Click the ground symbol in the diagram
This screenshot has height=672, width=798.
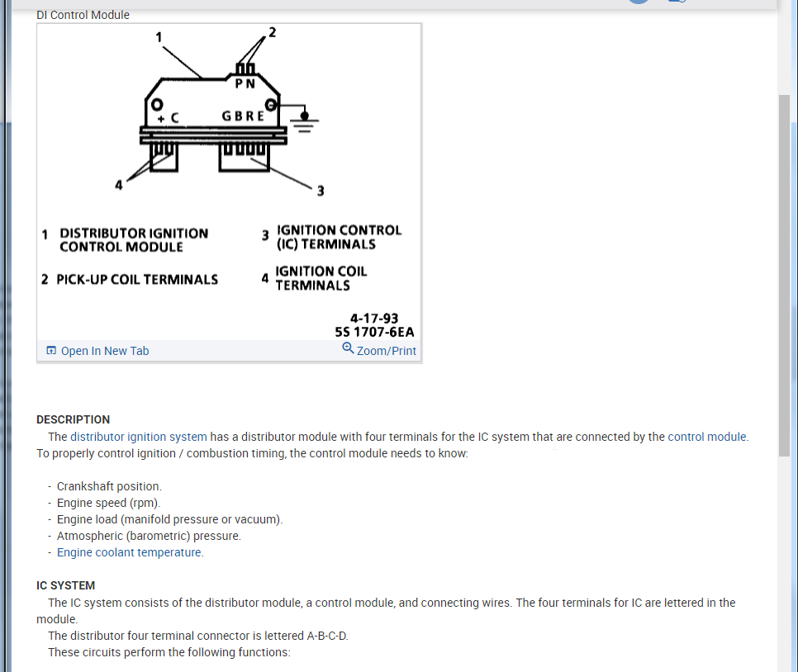304,122
